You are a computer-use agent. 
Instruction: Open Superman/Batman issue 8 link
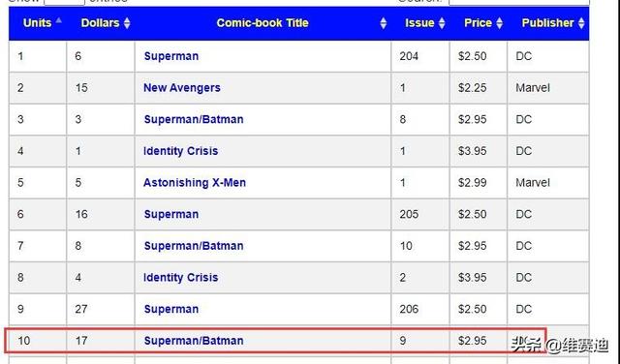tap(194, 119)
